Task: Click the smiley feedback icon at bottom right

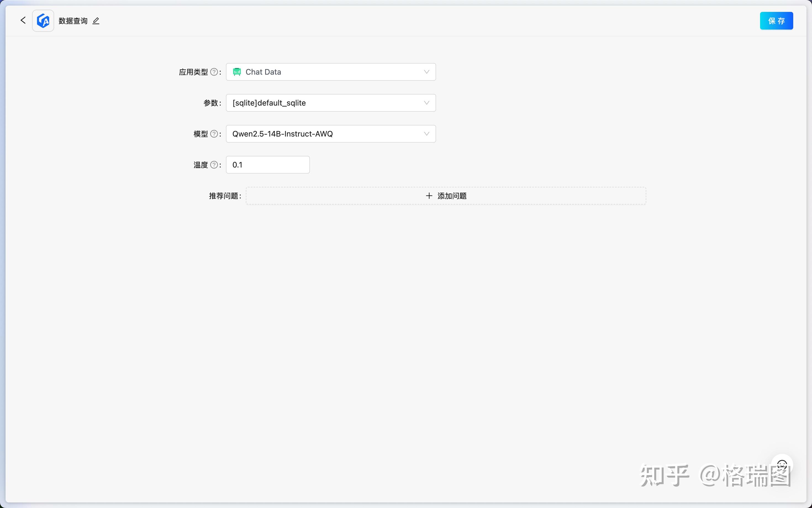Action: click(x=782, y=465)
